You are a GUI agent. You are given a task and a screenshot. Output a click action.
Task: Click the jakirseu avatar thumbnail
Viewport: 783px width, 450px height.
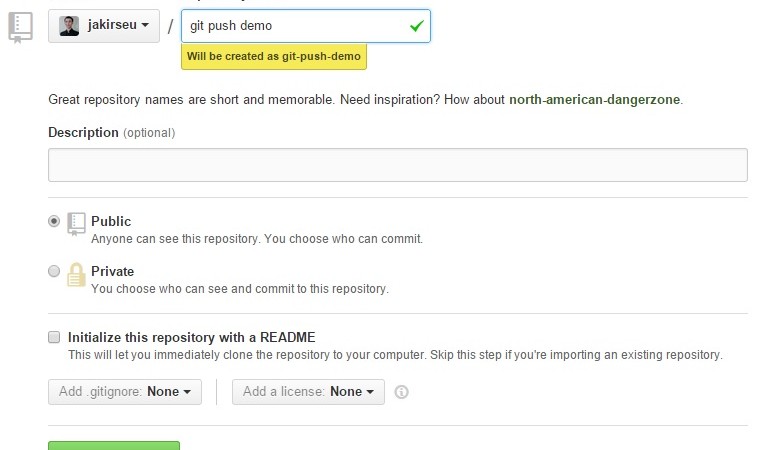pos(69,26)
